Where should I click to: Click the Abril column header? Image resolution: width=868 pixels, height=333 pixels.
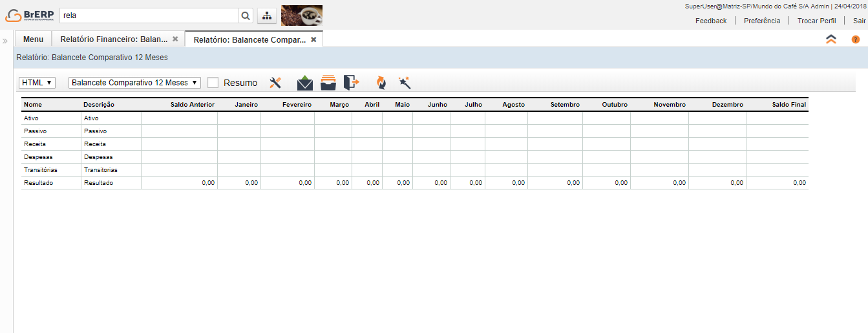[x=372, y=104]
